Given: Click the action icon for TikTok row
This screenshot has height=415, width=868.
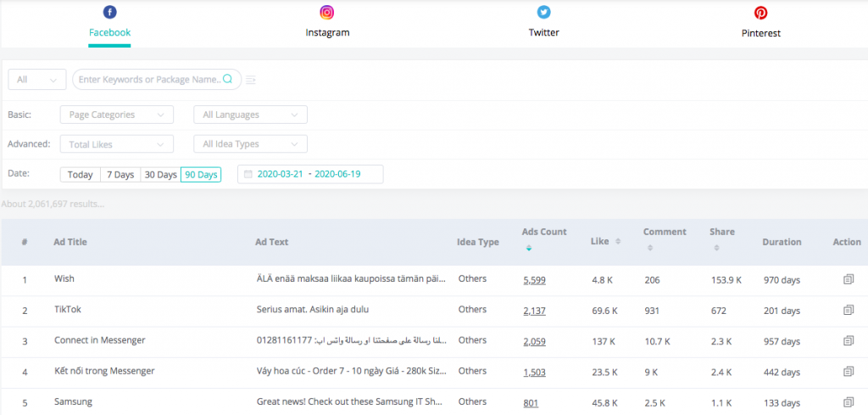Looking at the screenshot, I should (848, 311).
